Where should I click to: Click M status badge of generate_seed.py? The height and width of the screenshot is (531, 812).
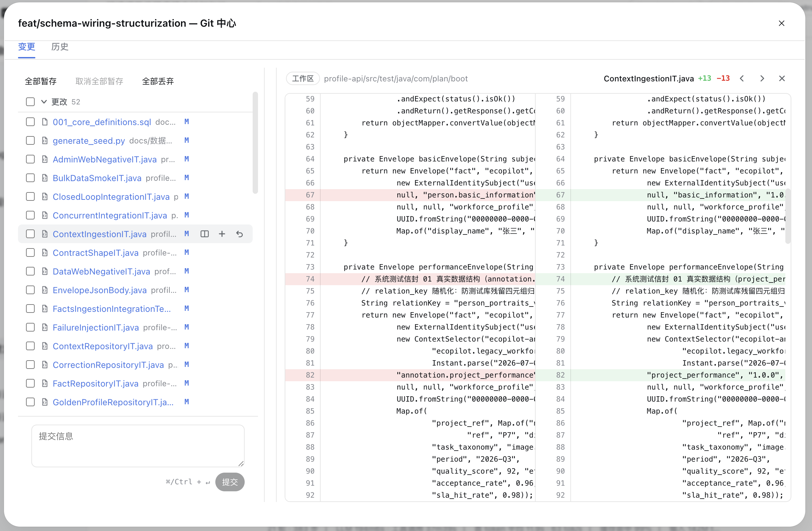[187, 140]
